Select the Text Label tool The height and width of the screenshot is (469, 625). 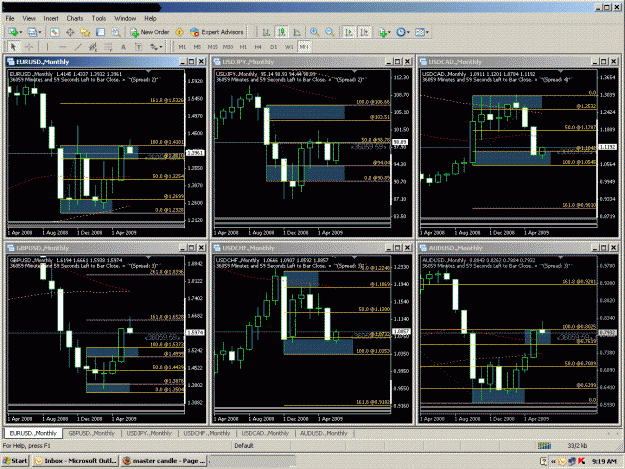click(138, 47)
